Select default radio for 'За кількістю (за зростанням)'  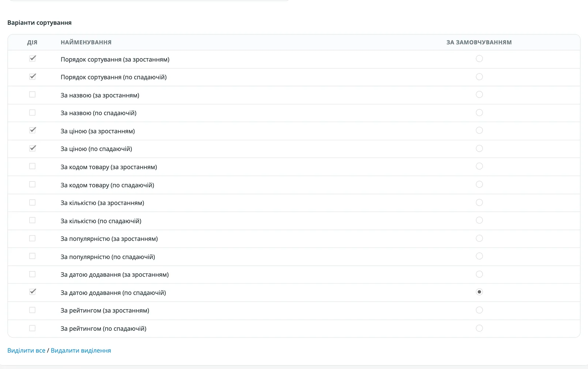pos(479,202)
